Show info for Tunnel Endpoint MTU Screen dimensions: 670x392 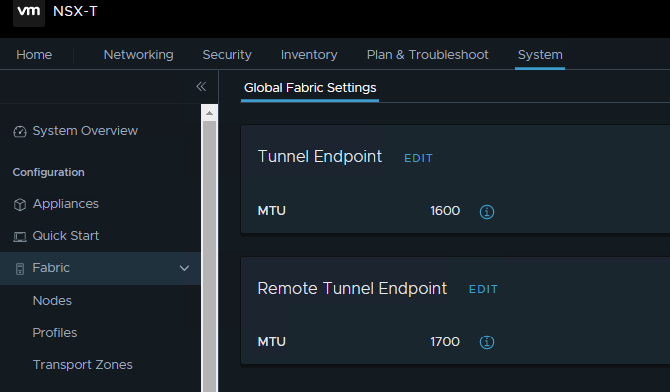pyautogui.click(x=487, y=212)
